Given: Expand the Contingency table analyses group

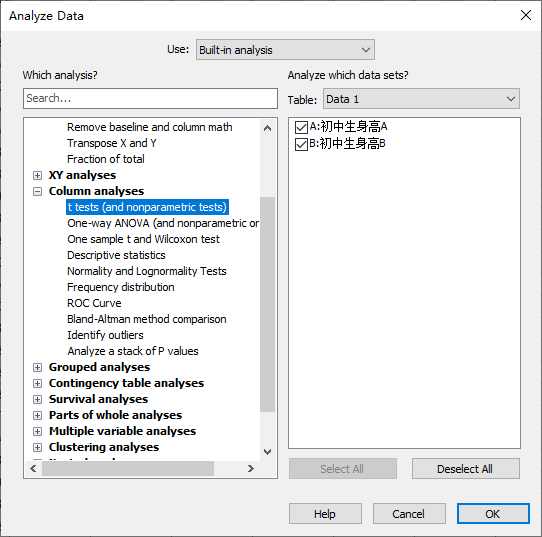Looking at the screenshot, I should pos(37,383).
